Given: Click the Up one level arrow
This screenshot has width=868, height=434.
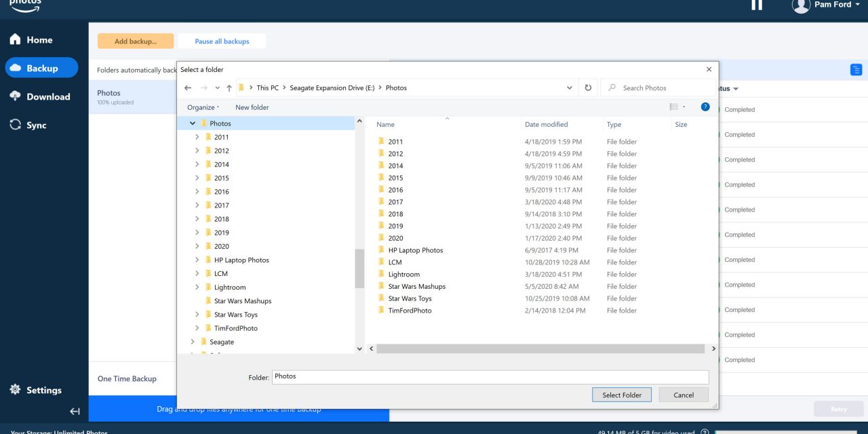Looking at the screenshot, I should click(229, 88).
